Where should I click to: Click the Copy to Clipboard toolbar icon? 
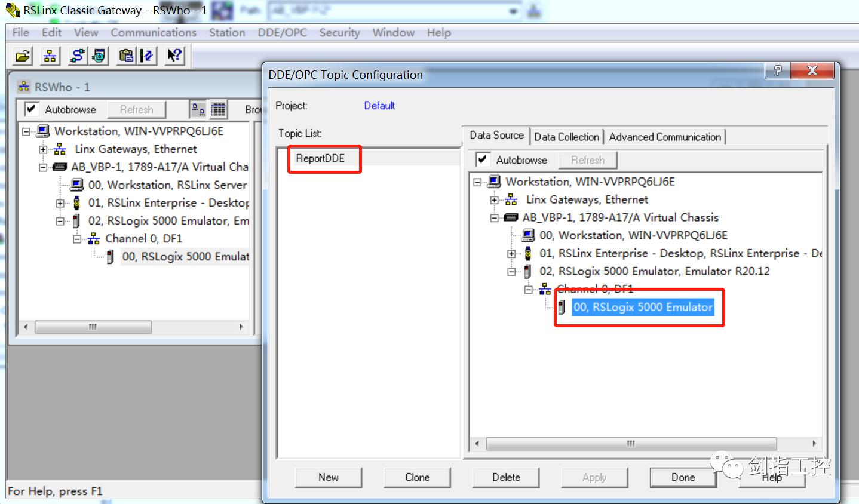pyautogui.click(x=126, y=56)
